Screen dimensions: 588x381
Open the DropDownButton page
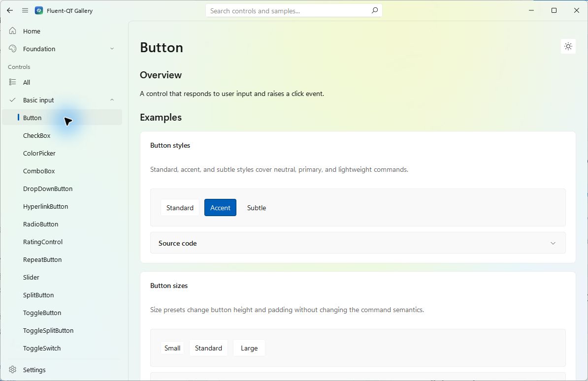(48, 189)
